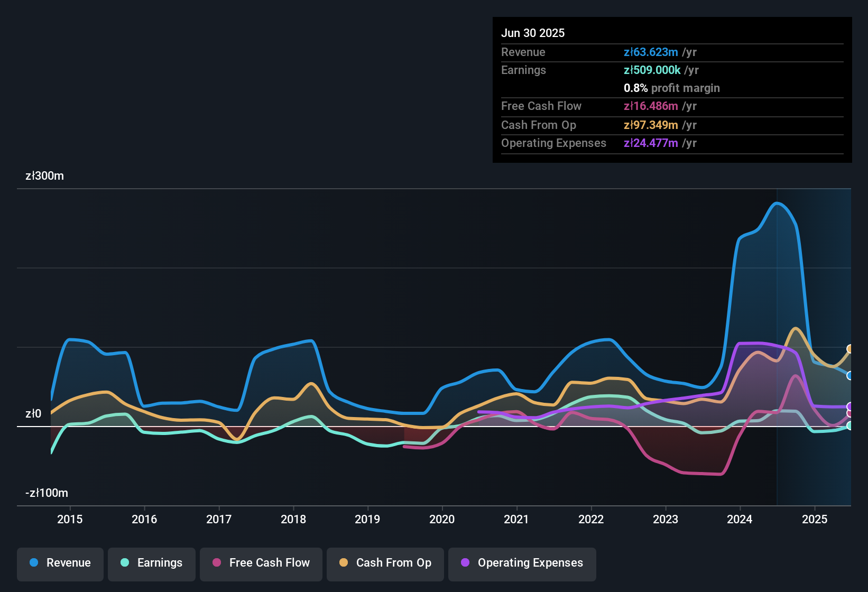
Task: Click the orange Cash From Op endpoint marker
Action: click(x=849, y=349)
